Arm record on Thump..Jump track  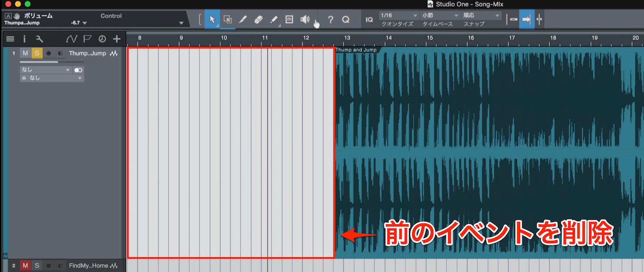click(48, 53)
